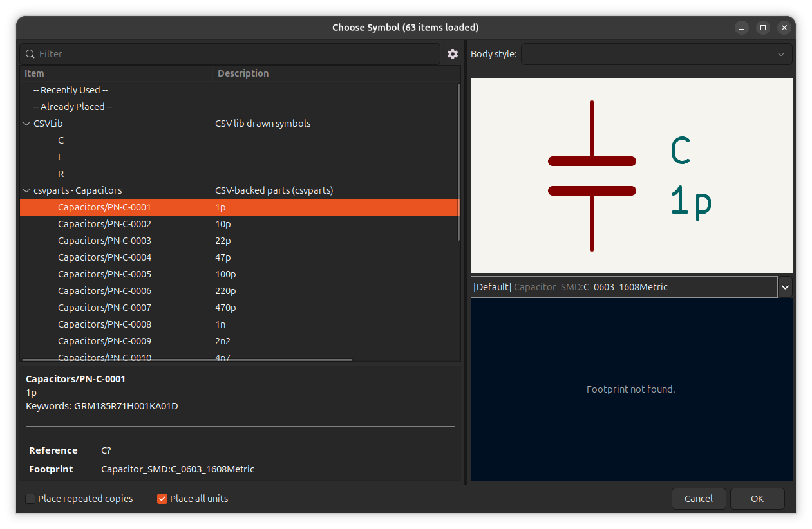This screenshot has width=812, height=529.
Task: Select Capacitors/PN-C-0005 100p entry
Action: point(240,274)
